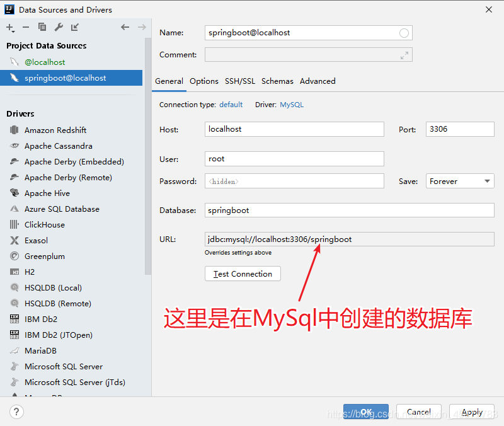The image size is (504, 426).
Task: Click the color circle in Name field
Action: [404, 33]
